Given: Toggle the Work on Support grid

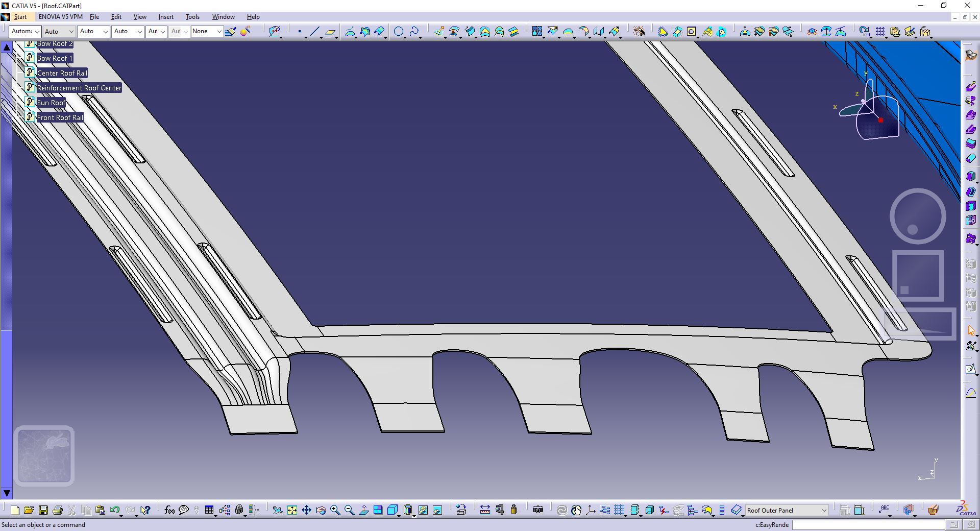Looking at the screenshot, I should (x=619, y=510).
